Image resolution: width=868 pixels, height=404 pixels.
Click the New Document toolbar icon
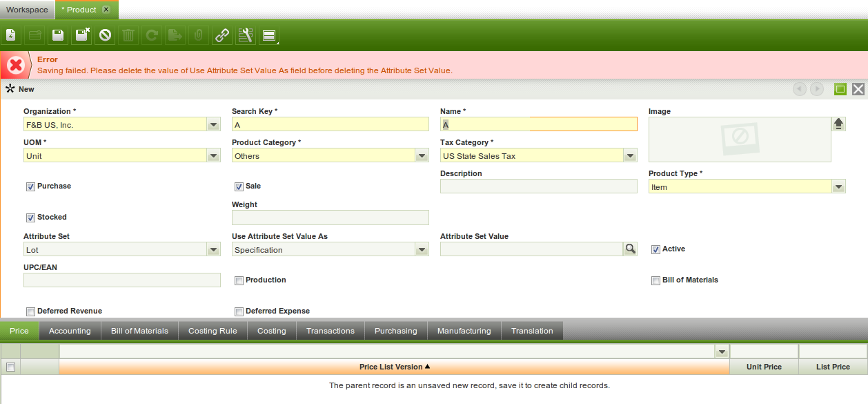[11, 35]
